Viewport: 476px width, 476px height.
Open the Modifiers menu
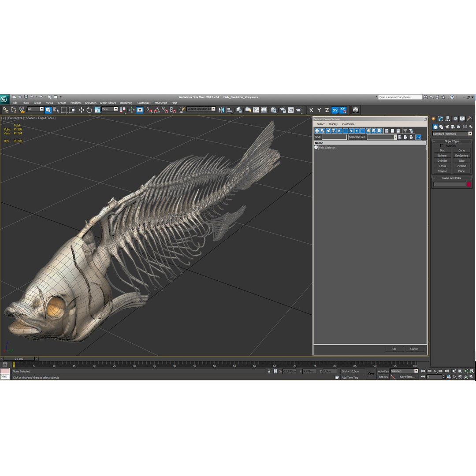(x=76, y=103)
